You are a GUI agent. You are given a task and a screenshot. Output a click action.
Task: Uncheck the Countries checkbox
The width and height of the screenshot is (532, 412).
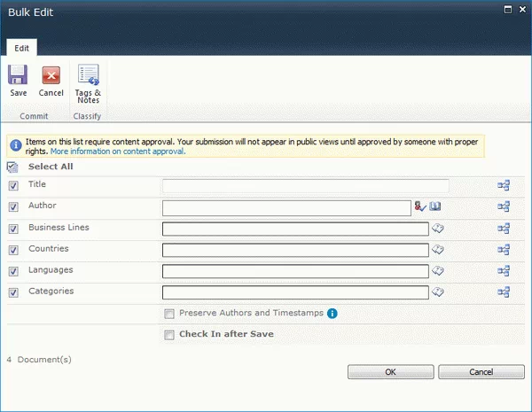coord(13,250)
